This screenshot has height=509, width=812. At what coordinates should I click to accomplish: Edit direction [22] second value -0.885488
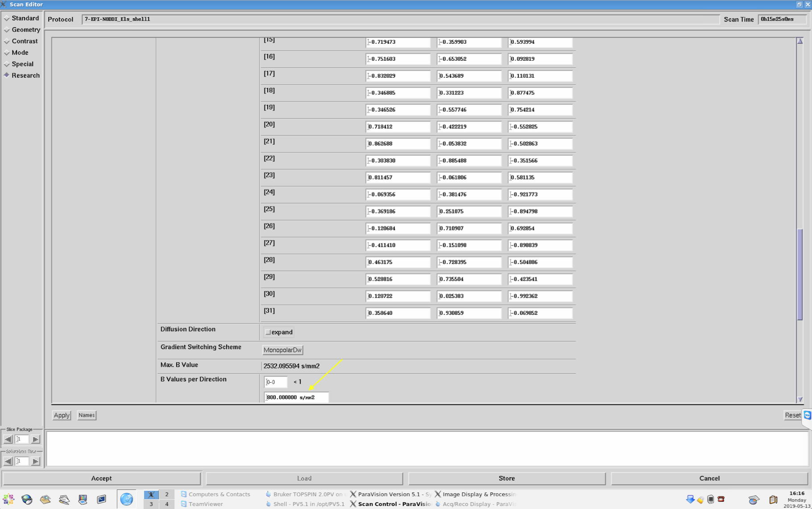[469, 161]
